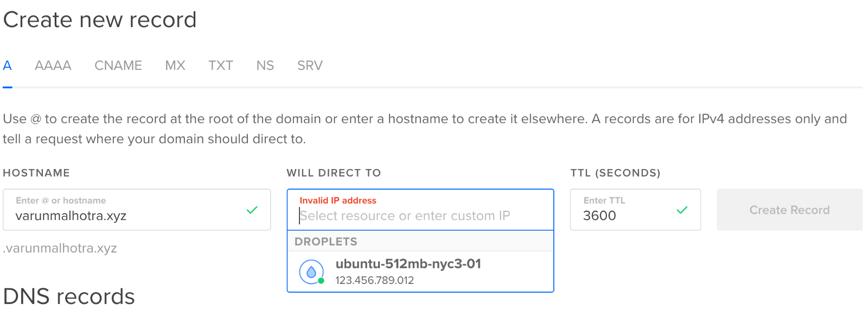
Task: Select the A record tab
Action: pos(7,66)
